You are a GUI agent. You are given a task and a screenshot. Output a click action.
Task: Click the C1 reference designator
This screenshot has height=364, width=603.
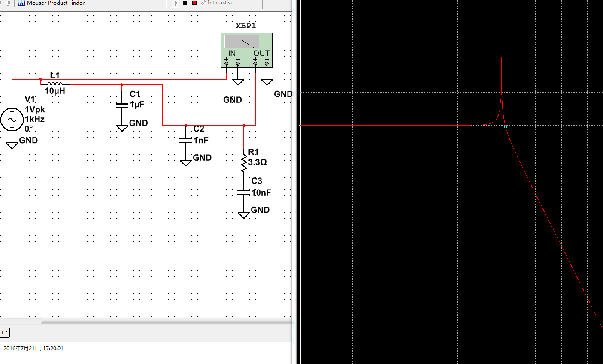pyautogui.click(x=135, y=94)
